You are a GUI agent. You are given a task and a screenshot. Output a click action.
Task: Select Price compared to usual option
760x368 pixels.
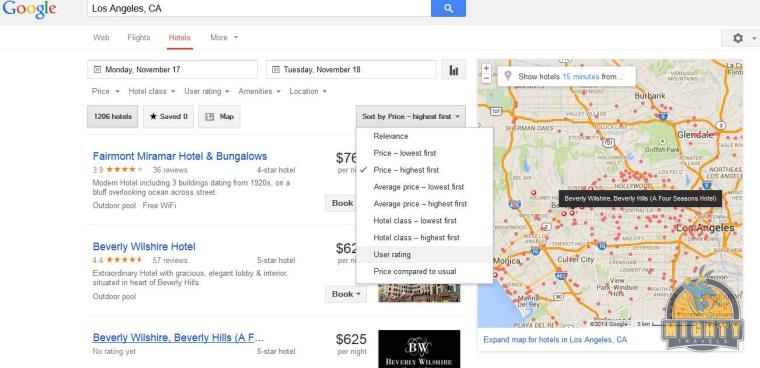[425, 272]
